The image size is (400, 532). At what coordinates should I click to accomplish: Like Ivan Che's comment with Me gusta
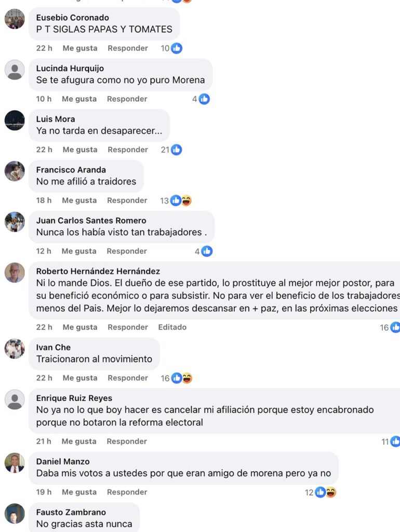[x=80, y=378]
